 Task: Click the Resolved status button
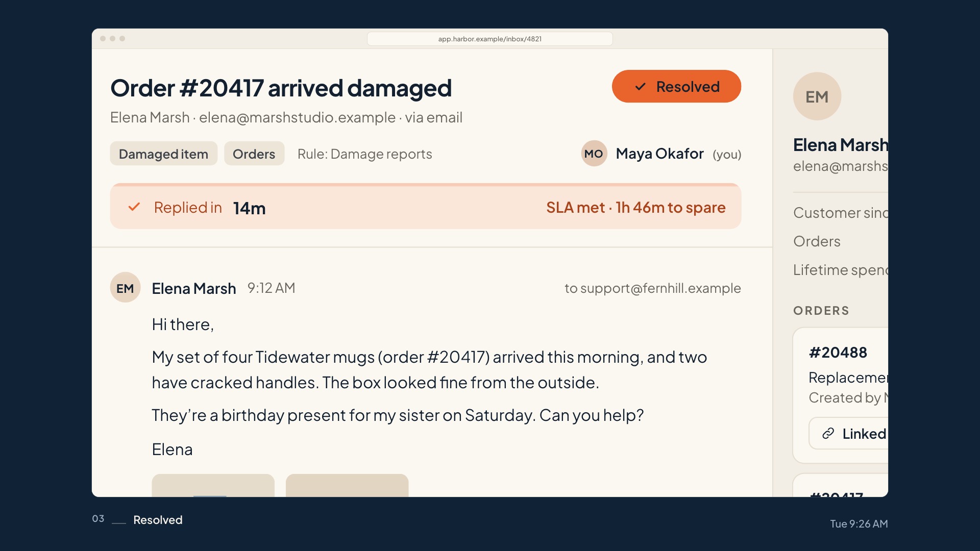pos(676,86)
